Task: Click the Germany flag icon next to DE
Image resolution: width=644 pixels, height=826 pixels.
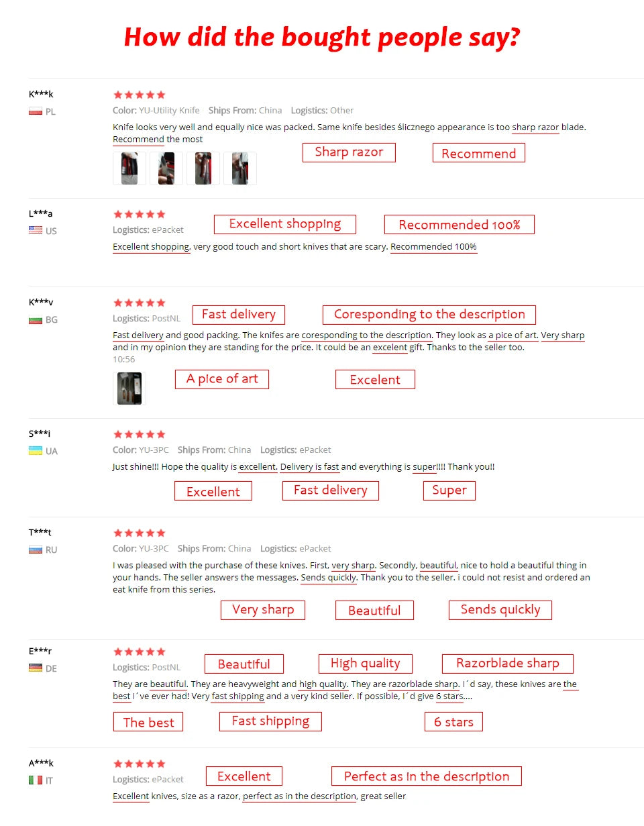Action: [x=36, y=668]
